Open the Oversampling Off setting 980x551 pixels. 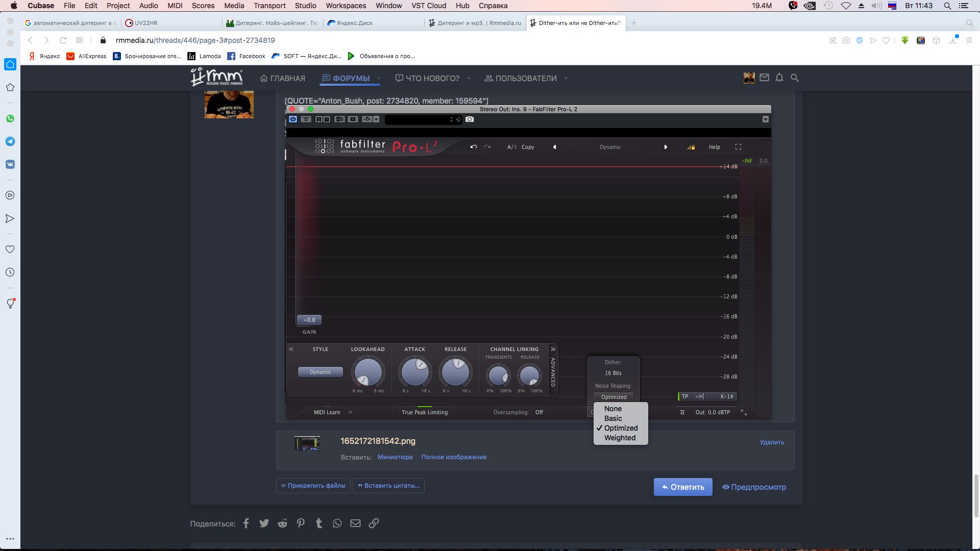539,412
